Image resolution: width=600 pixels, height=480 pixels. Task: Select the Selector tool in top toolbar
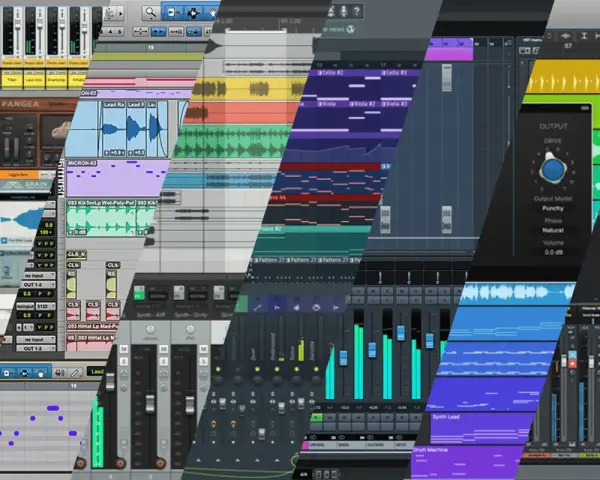[x=193, y=13]
